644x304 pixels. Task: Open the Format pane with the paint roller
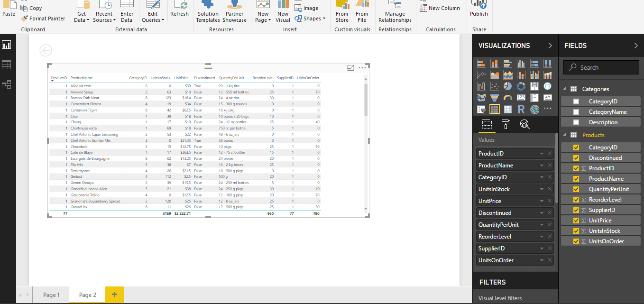506,125
